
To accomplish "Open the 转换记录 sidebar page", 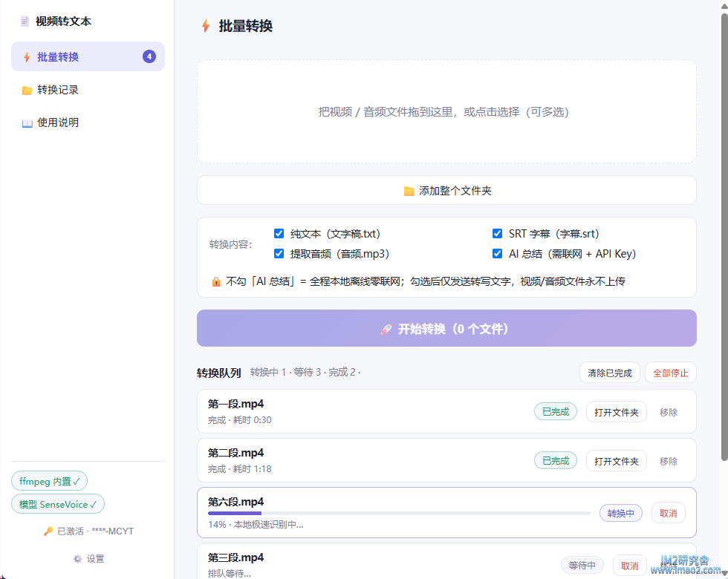I will pos(88,90).
